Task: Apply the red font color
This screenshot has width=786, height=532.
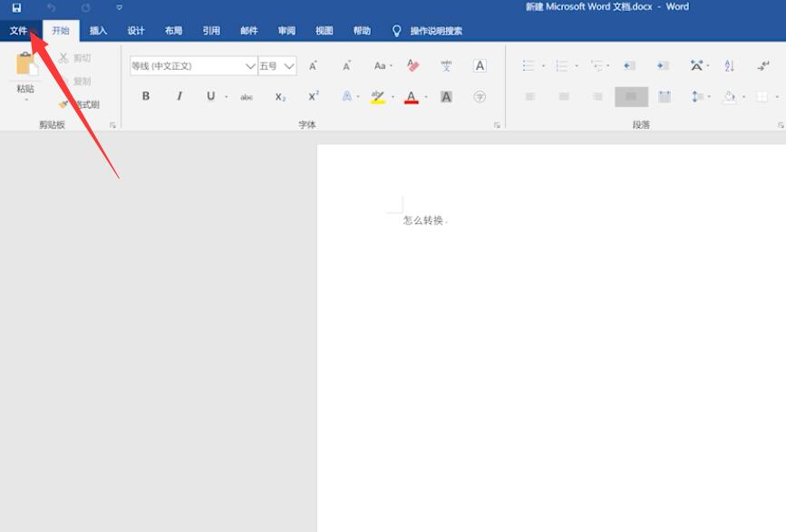Action: [412, 97]
